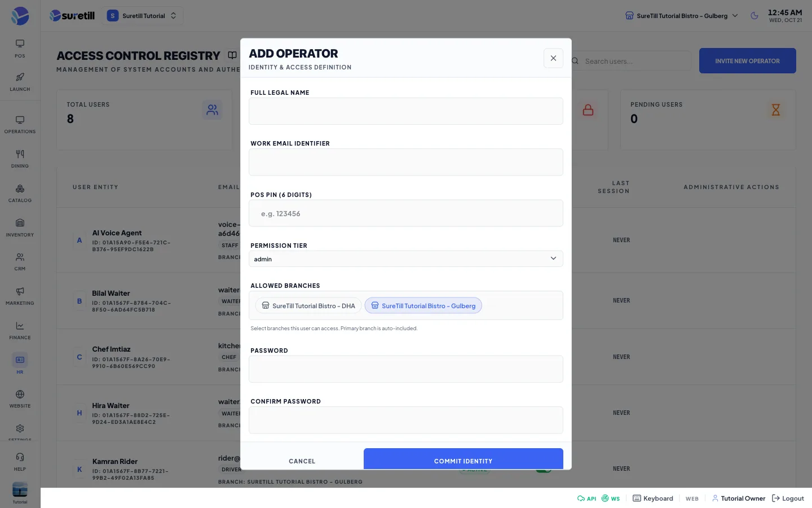The height and width of the screenshot is (508, 812).
Task: Click the API status indicator
Action: [x=586, y=498]
